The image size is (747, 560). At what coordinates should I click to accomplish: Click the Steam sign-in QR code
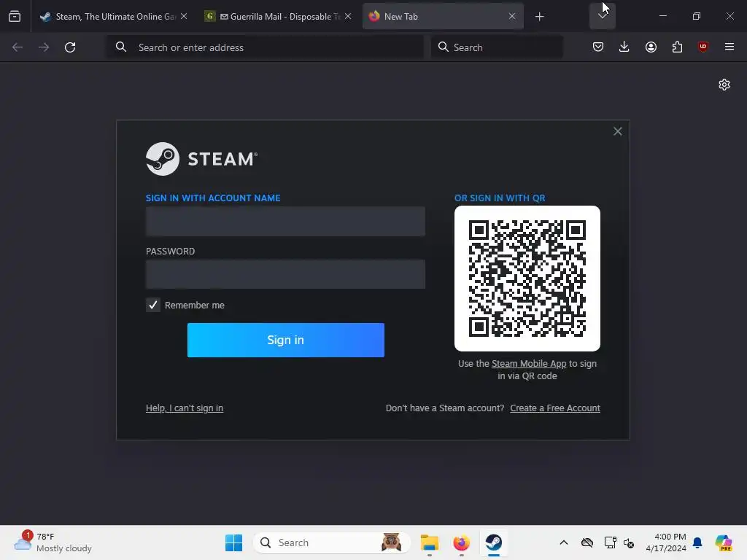(x=527, y=279)
